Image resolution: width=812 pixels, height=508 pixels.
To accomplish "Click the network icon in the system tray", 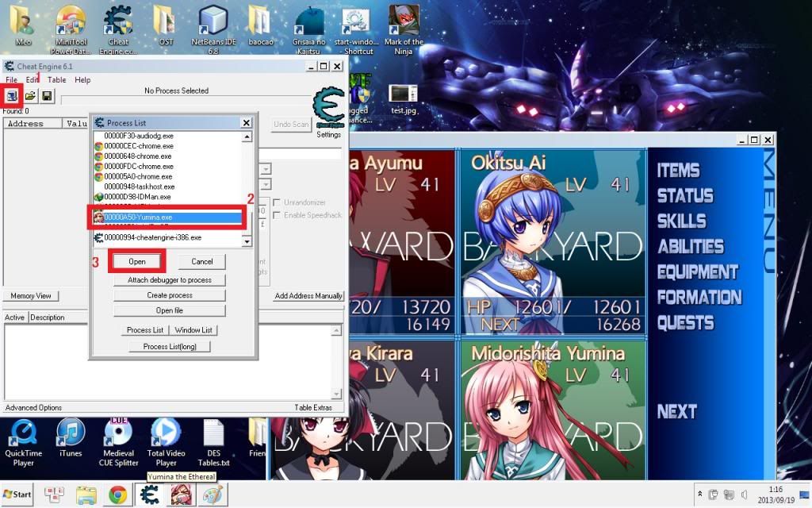I will click(x=729, y=495).
